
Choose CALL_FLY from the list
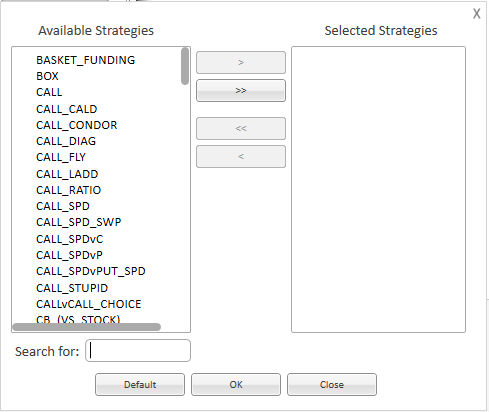[61, 157]
